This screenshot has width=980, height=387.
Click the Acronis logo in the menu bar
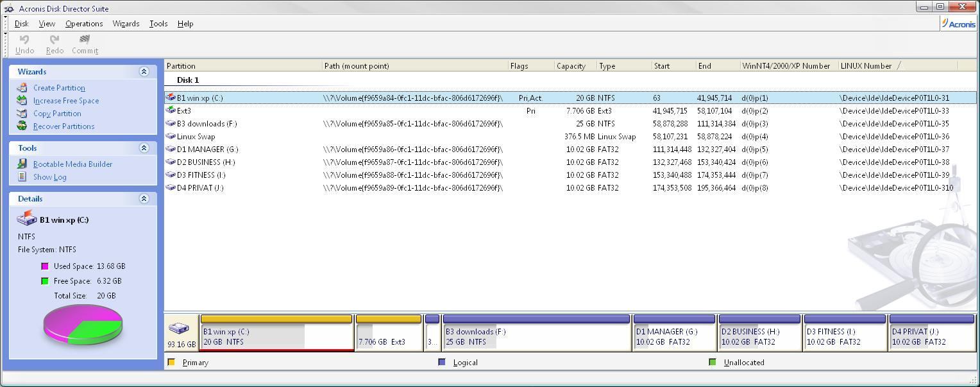coord(958,24)
